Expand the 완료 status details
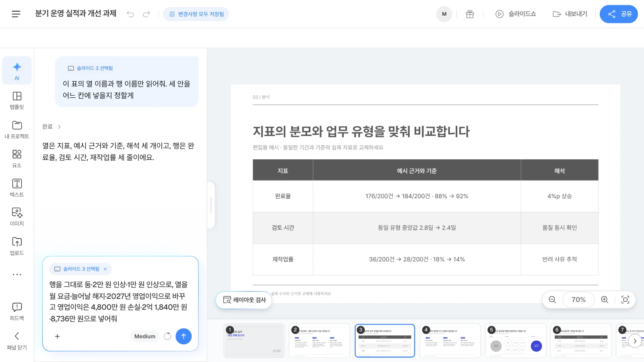Image resolution: width=644 pixels, height=362 pixels. (x=52, y=126)
